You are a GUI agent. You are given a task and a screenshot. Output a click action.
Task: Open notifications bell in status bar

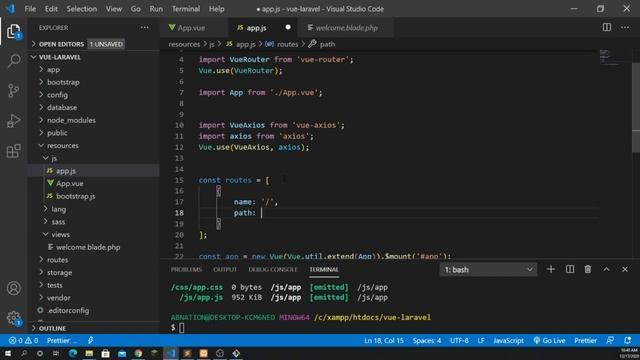click(628, 340)
